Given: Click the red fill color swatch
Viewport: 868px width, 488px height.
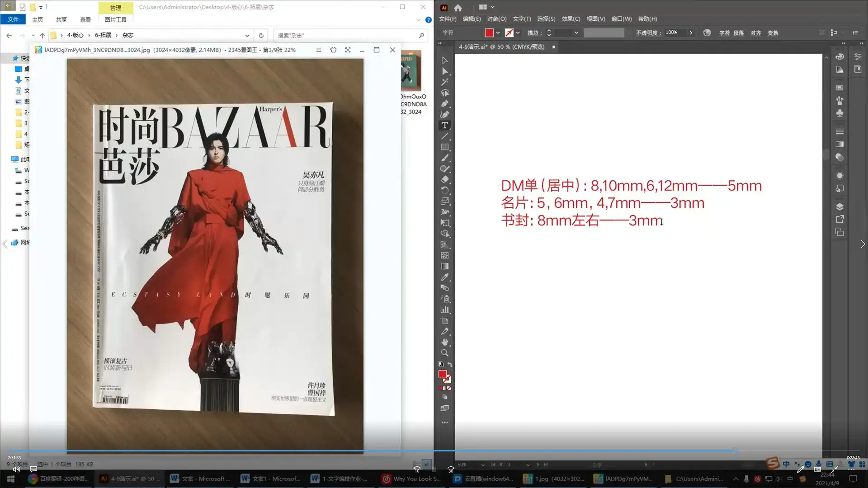Looking at the screenshot, I should (x=489, y=33).
